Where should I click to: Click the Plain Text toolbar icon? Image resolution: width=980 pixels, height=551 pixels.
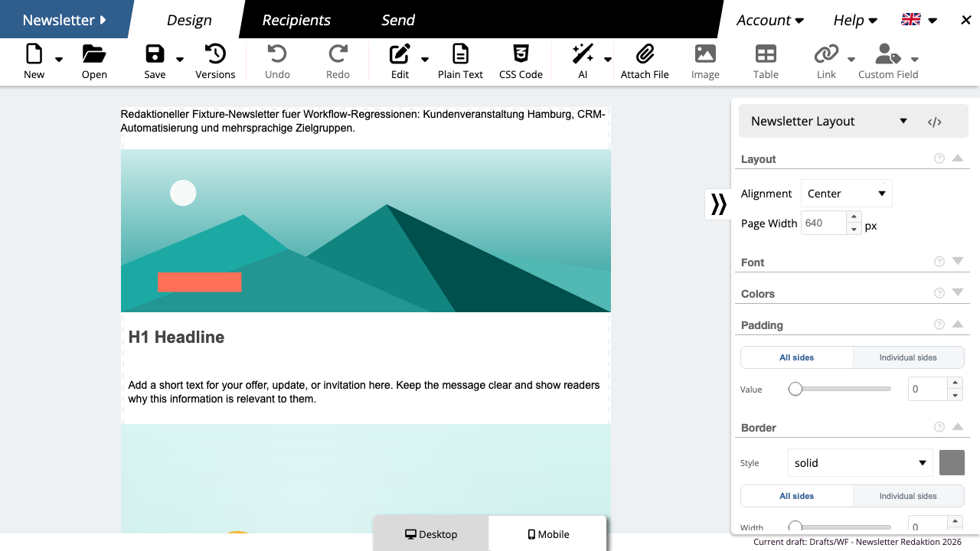tap(460, 54)
